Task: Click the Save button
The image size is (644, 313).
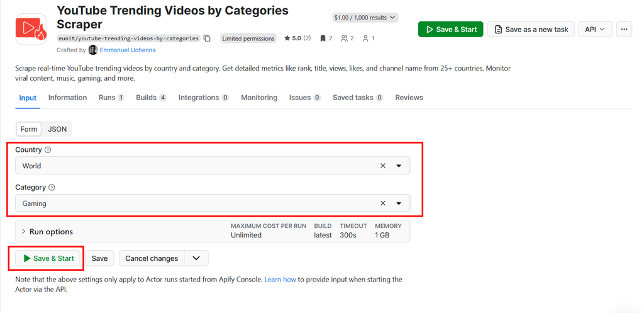Action: 99,258
